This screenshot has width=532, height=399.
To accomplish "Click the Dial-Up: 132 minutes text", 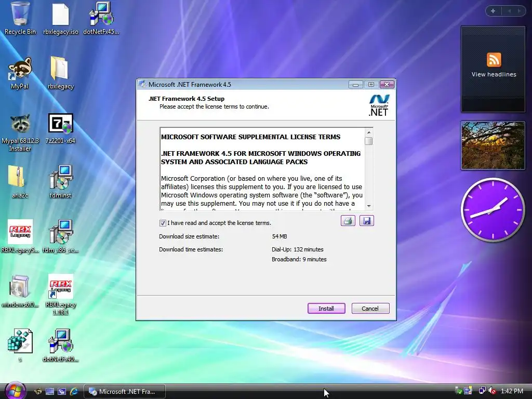I will (298, 249).
